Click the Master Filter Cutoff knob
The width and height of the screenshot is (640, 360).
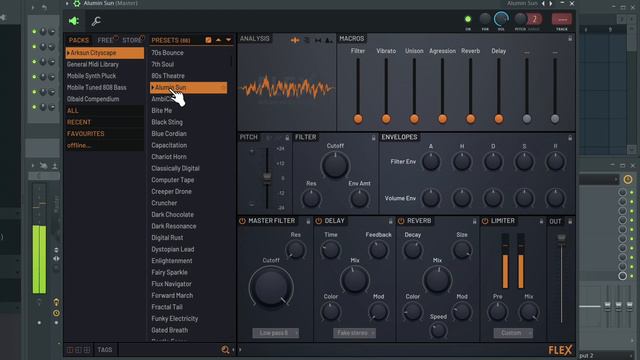(x=271, y=287)
